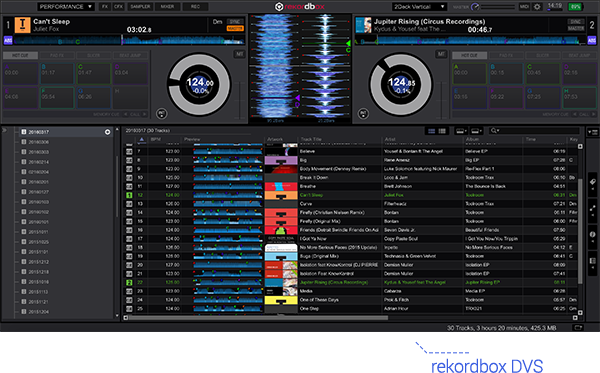Toggle the FX panel button

pyautogui.click(x=104, y=7)
